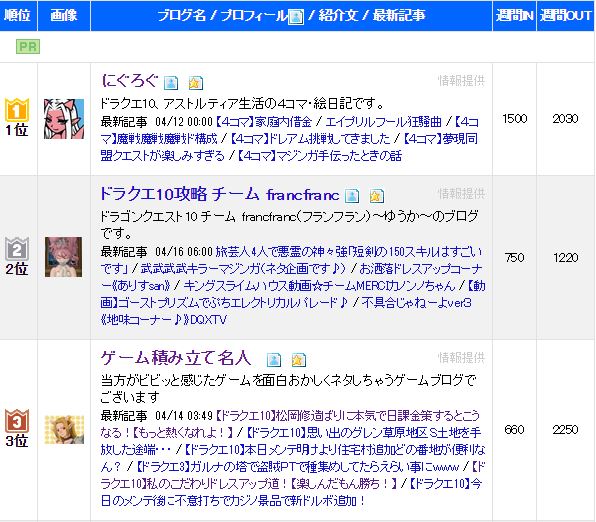Click timestamp 04/16 06:00 in francfranc row

pos(184,252)
